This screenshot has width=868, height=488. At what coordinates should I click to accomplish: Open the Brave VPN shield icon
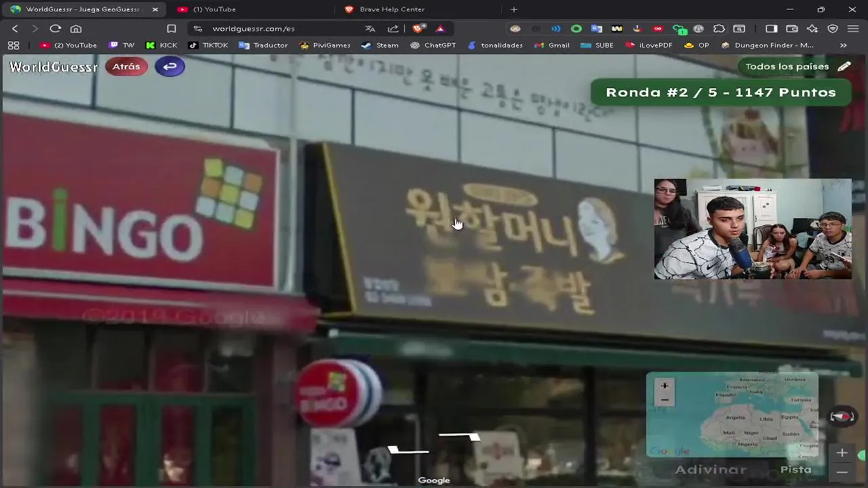coord(833,28)
